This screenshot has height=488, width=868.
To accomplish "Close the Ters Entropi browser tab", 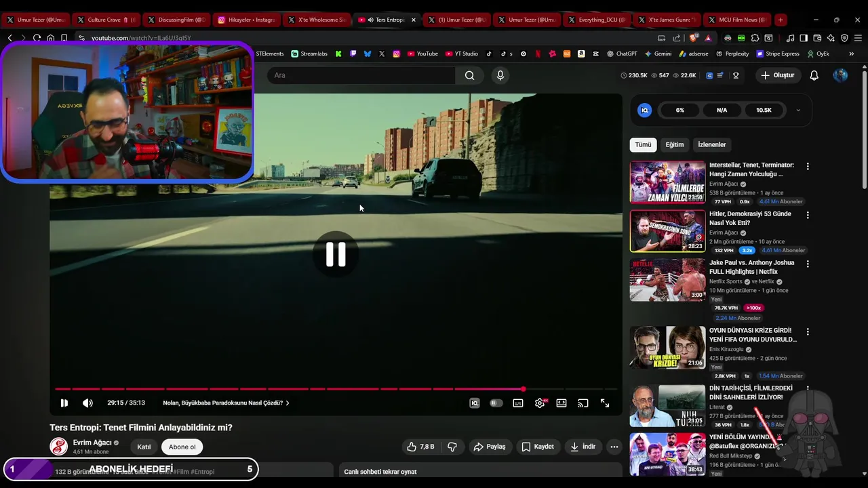I will click(x=414, y=20).
